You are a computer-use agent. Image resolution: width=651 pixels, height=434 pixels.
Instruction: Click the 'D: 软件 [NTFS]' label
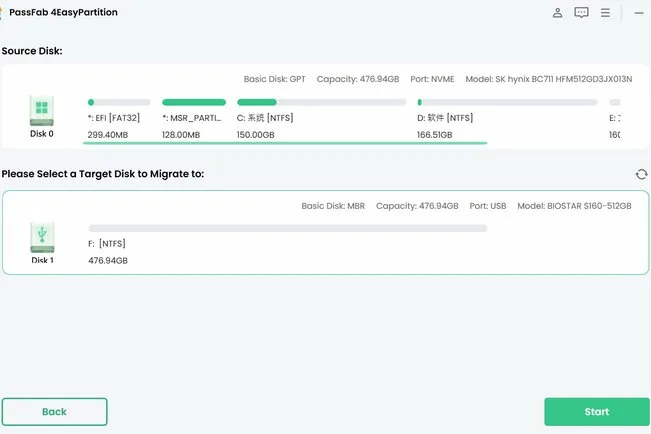click(x=445, y=118)
